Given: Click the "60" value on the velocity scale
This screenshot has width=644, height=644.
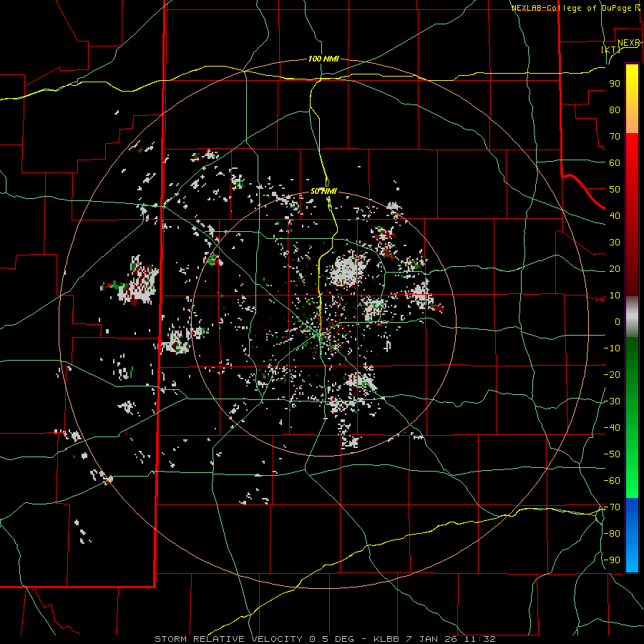Looking at the screenshot, I should coord(615,163).
